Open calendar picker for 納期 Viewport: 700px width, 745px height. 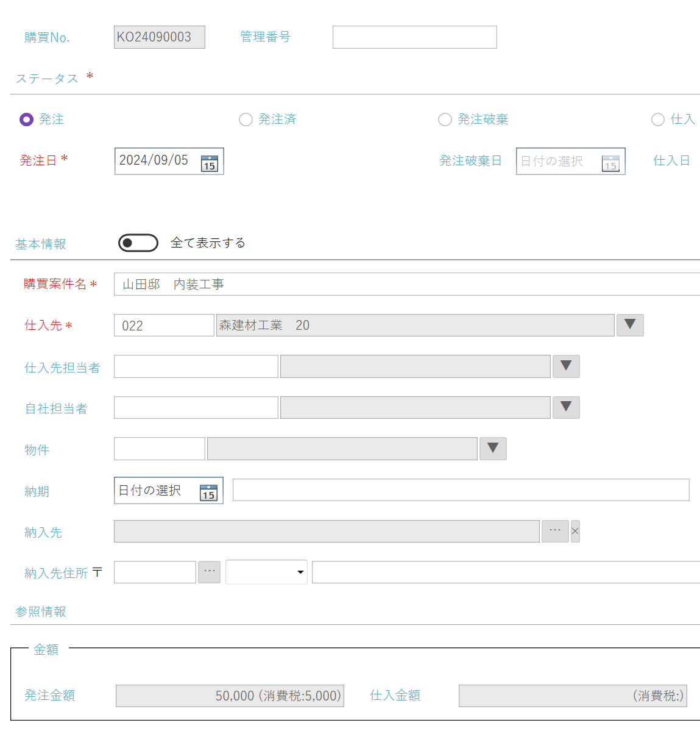pos(208,492)
